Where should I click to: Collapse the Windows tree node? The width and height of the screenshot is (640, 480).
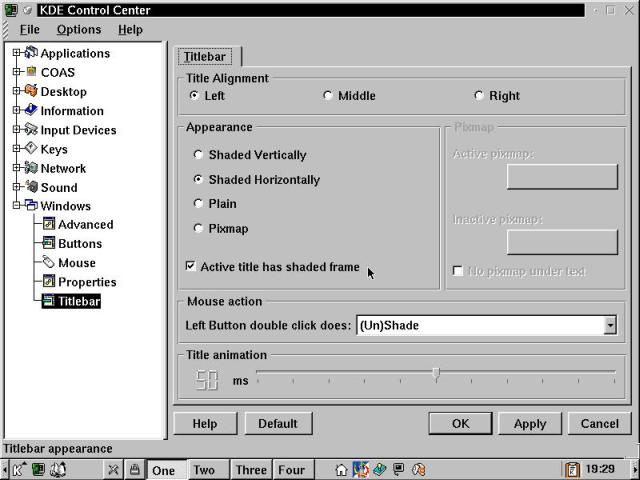click(16, 206)
